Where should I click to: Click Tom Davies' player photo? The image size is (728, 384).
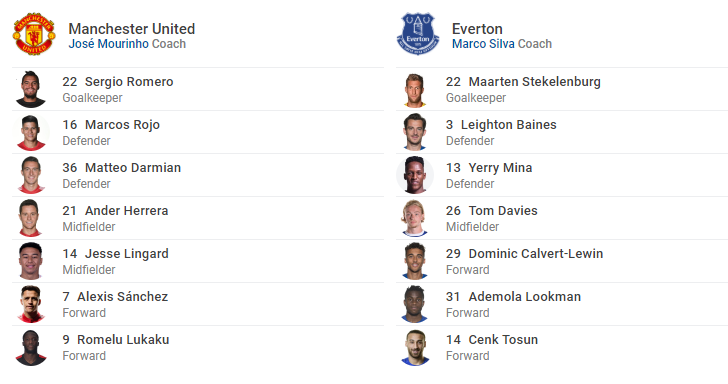click(x=415, y=218)
